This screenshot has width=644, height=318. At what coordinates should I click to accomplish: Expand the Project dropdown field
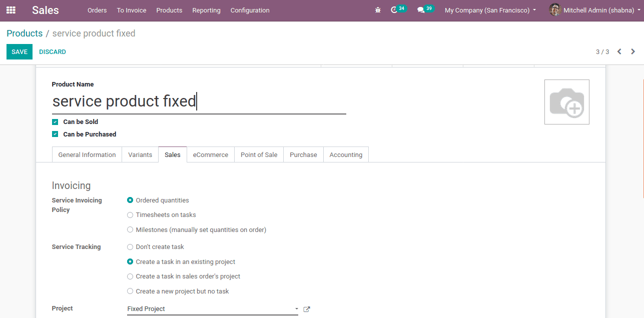tap(213, 309)
